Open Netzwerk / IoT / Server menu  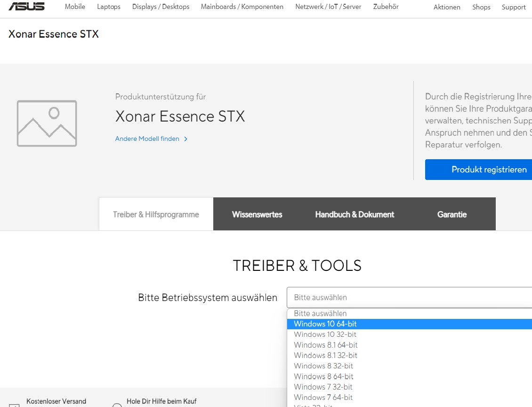coord(328,7)
